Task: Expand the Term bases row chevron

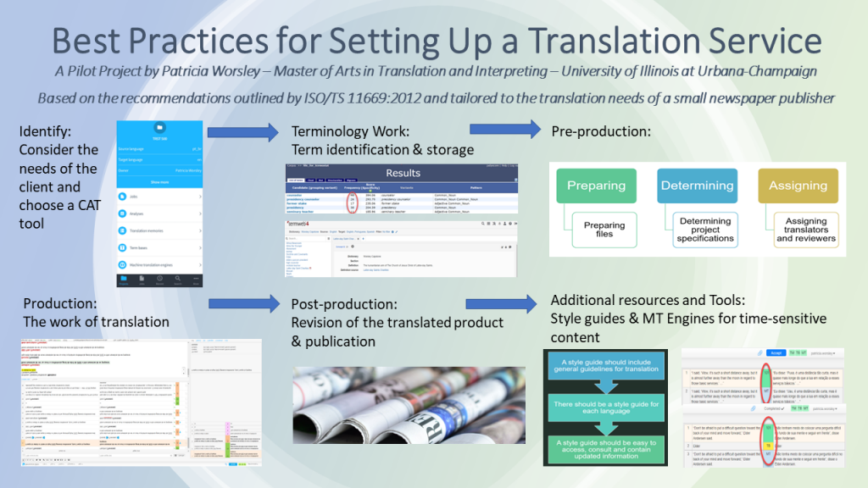Action: click(200, 248)
